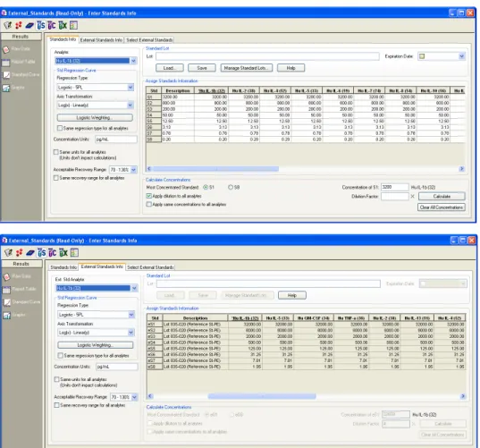This screenshot has height=448, width=480.
Task: Open Standard Curve in upper window sidebar
Action: [x=21, y=75]
